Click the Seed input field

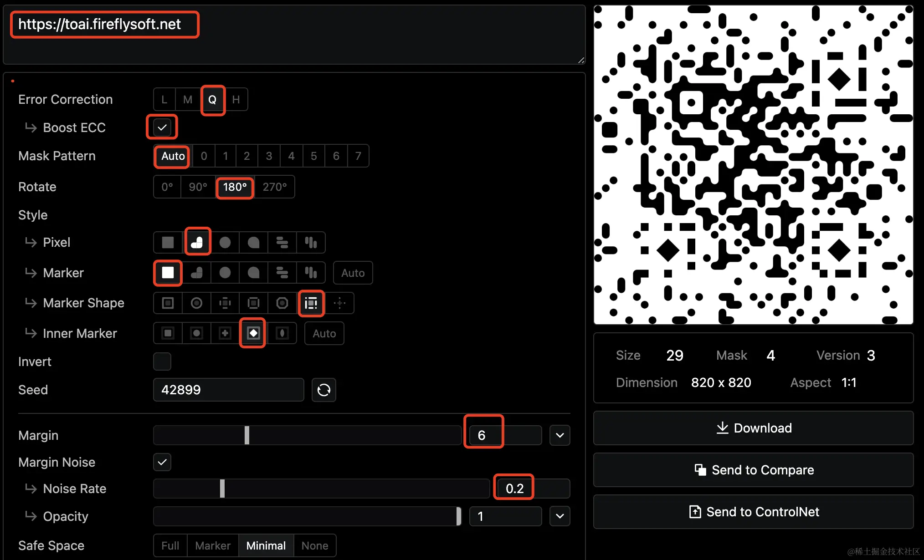[x=228, y=390]
